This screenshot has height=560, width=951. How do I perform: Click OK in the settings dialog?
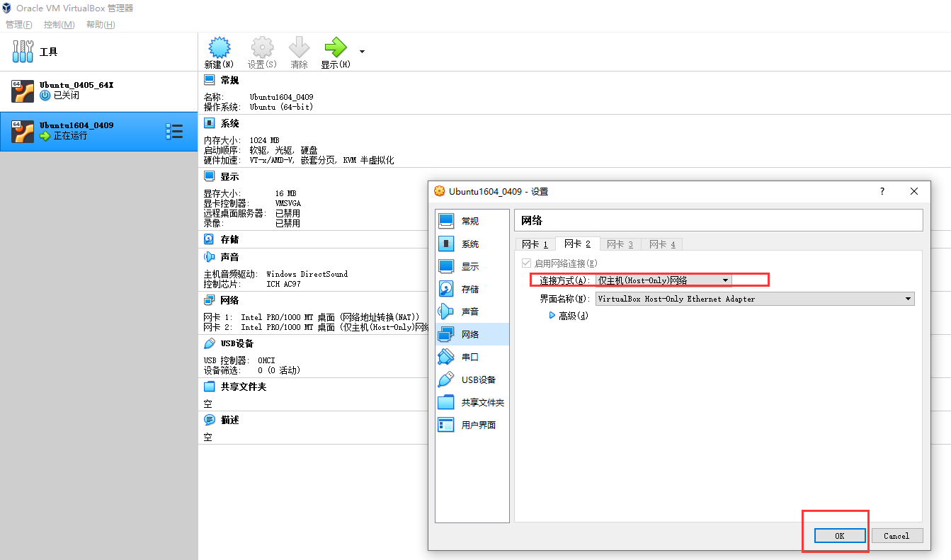(x=839, y=536)
